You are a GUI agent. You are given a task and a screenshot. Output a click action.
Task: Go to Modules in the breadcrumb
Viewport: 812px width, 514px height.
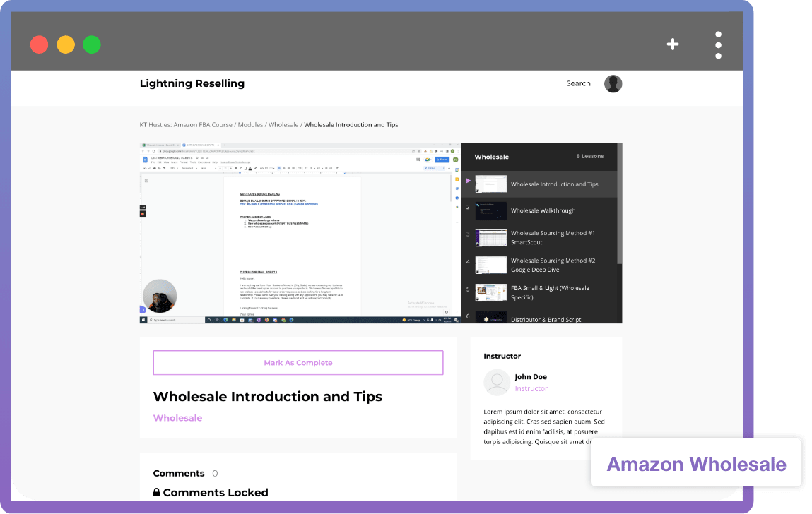[x=250, y=125]
